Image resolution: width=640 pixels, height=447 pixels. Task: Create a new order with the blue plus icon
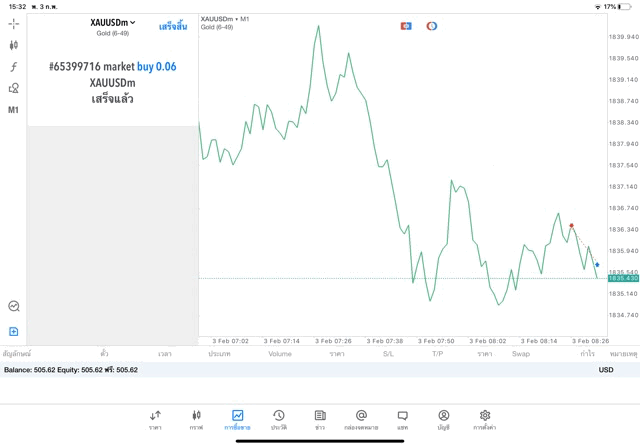pos(14,331)
